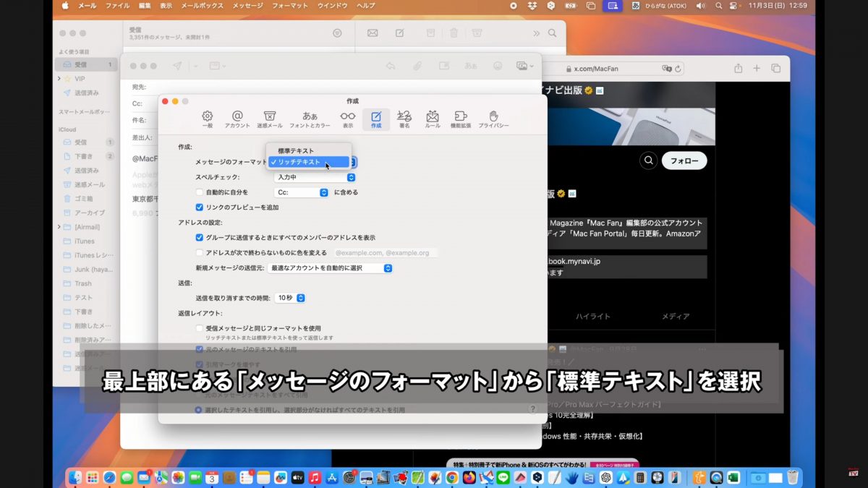Screen dimensions: 868x488
Task: Open the Rules (ルール) preferences pane
Action: point(433,119)
